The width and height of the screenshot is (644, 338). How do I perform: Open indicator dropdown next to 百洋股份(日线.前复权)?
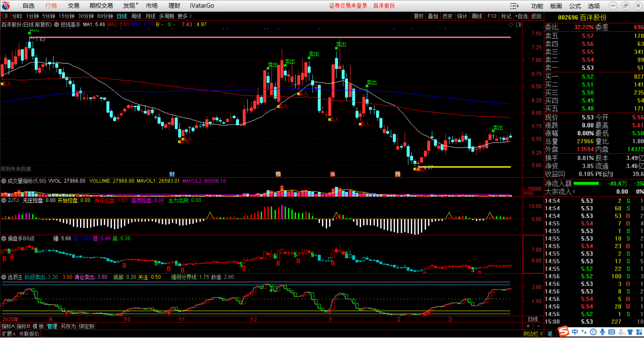tap(57, 25)
